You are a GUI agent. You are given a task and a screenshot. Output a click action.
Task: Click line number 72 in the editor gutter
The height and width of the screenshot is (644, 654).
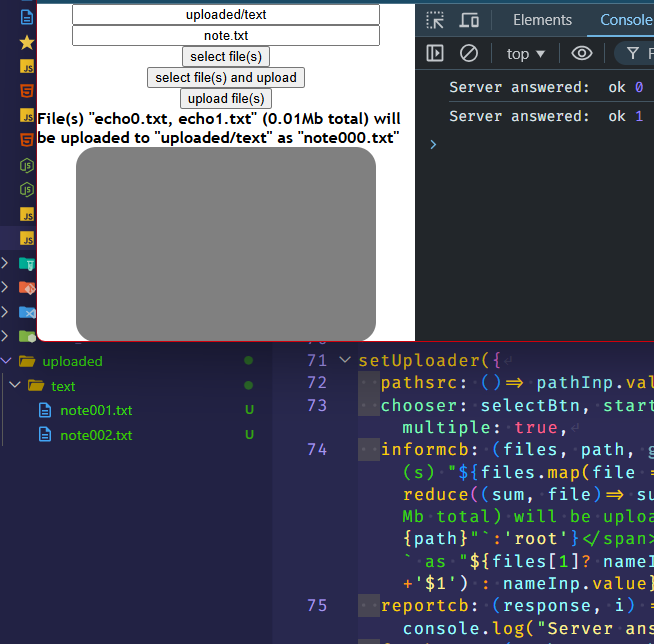317,382
